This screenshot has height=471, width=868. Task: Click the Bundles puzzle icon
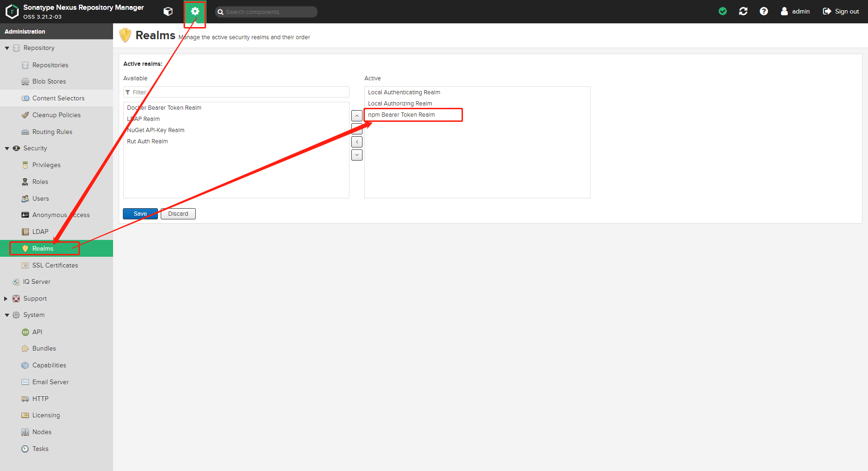pos(25,348)
